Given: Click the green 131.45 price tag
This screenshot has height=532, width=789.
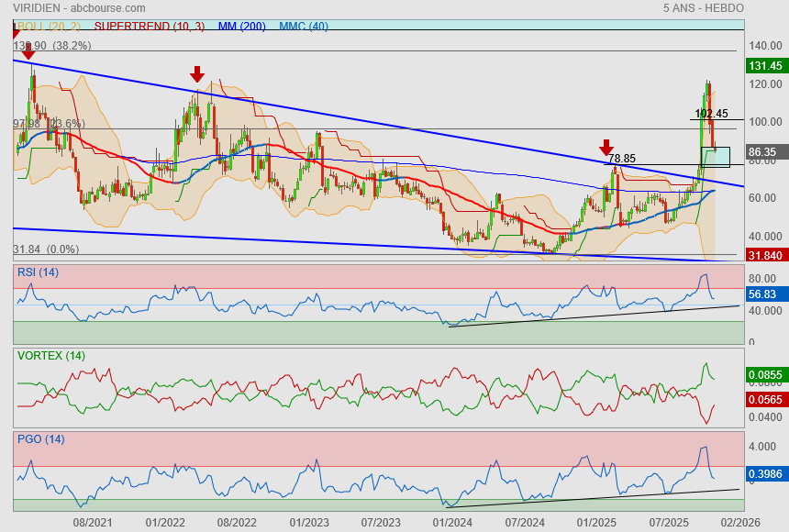Looking at the screenshot, I should pos(764,66).
